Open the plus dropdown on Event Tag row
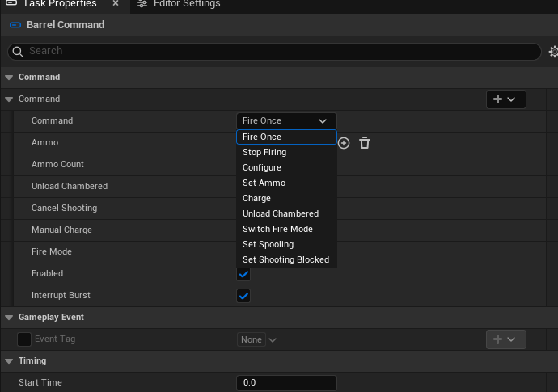558x392 pixels. tap(505, 339)
